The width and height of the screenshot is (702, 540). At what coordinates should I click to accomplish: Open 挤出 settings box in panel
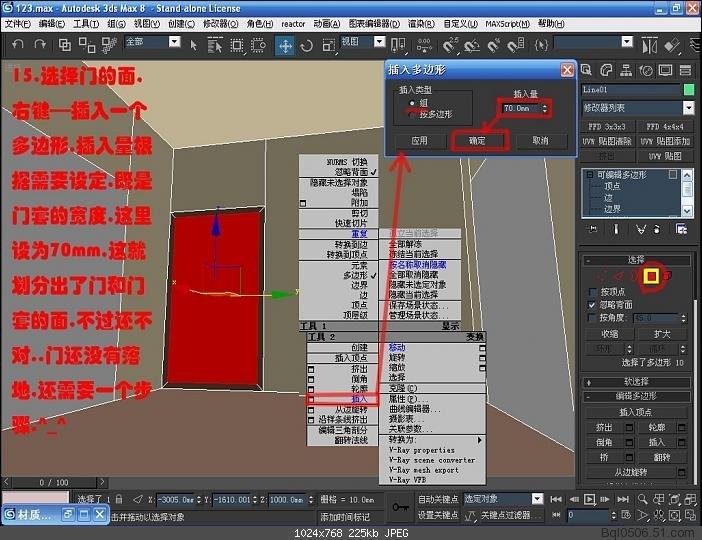pyautogui.click(x=629, y=428)
